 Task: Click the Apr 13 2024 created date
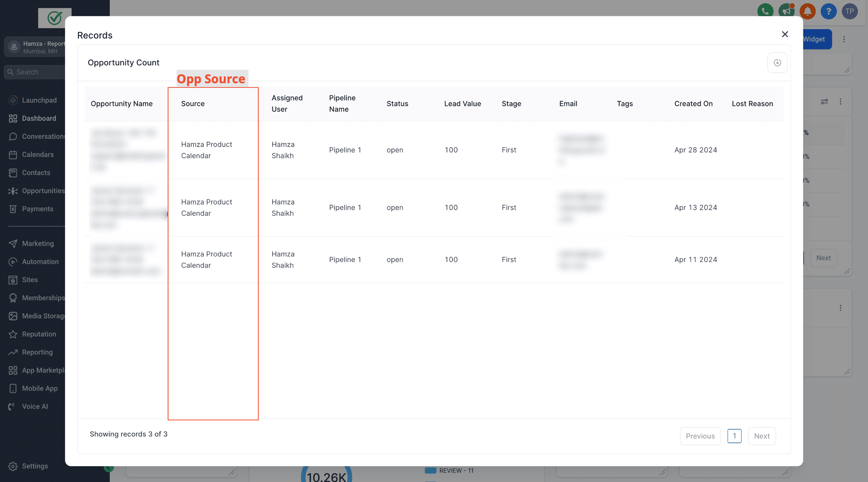point(696,207)
